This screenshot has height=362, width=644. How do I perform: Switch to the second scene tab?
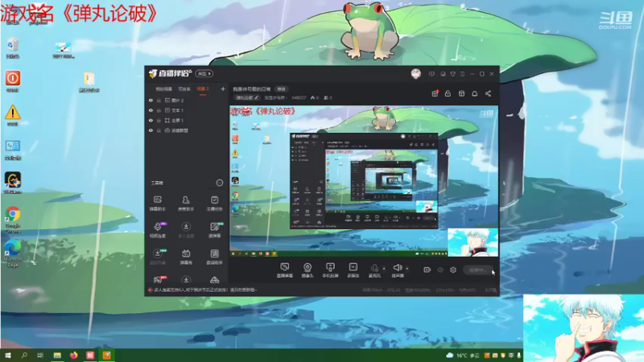tap(184, 89)
